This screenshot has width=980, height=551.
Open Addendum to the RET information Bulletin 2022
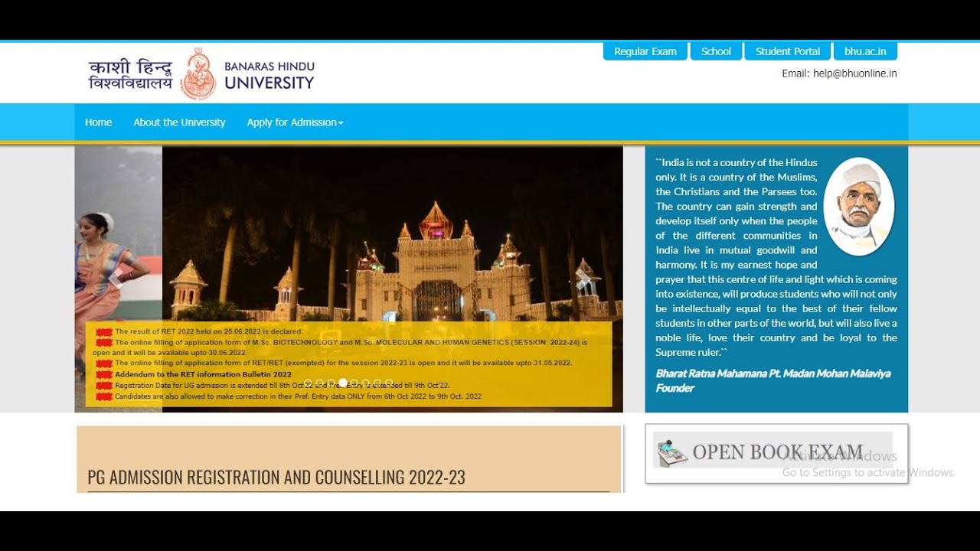point(203,374)
